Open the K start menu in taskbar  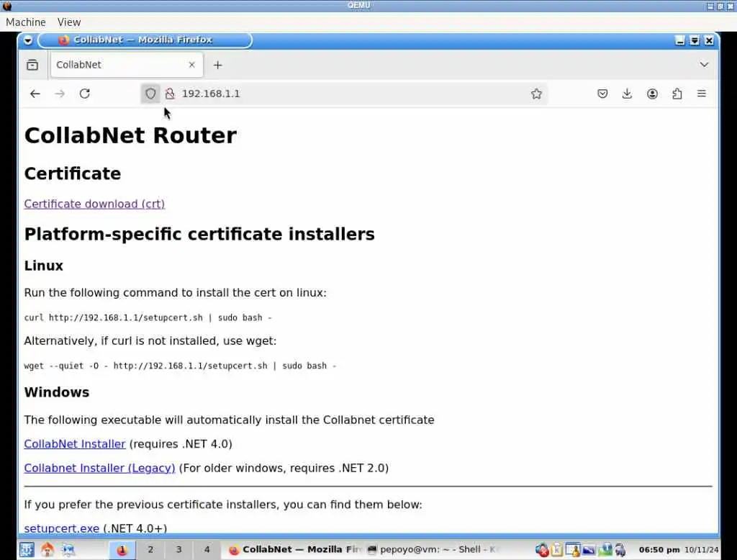pyautogui.click(x=27, y=549)
